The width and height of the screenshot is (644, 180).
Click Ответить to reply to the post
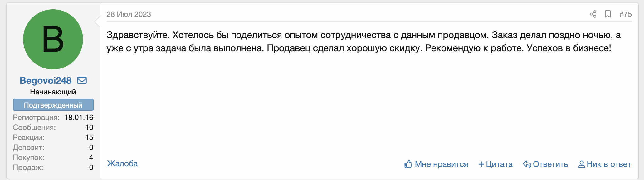point(545,164)
